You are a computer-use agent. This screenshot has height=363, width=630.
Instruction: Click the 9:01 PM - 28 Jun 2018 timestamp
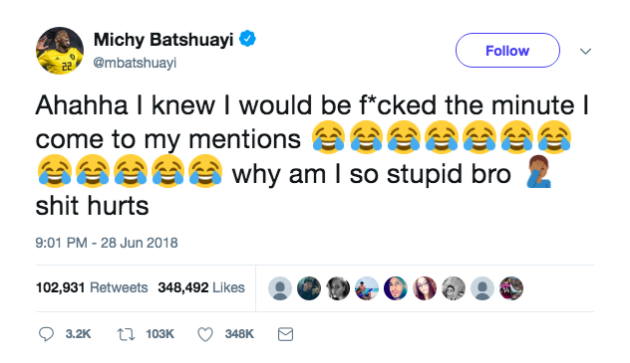coord(106,243)
